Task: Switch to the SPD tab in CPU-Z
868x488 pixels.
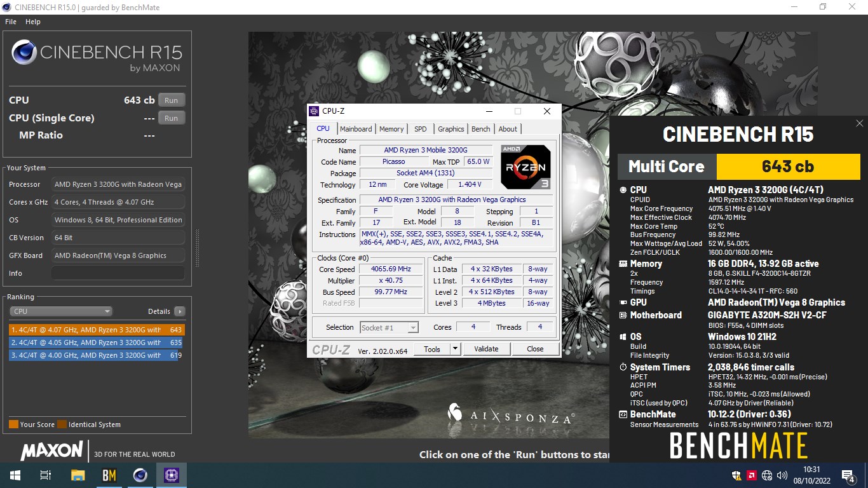Action: pos(421,129)
